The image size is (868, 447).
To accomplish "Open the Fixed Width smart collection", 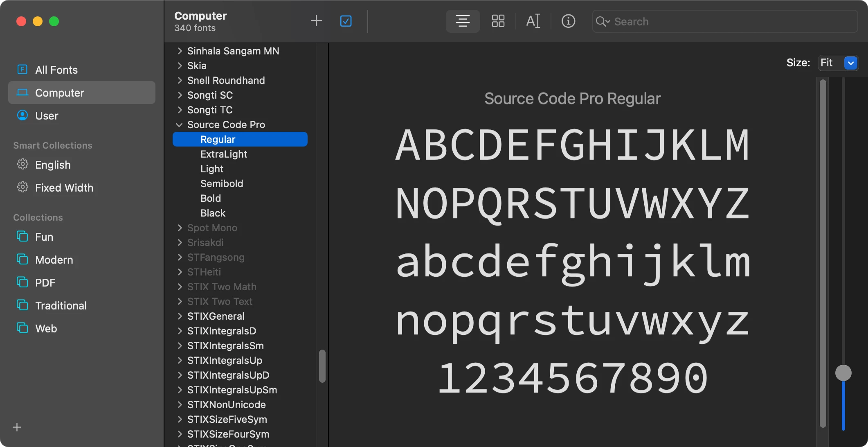I will click(64, 188).
